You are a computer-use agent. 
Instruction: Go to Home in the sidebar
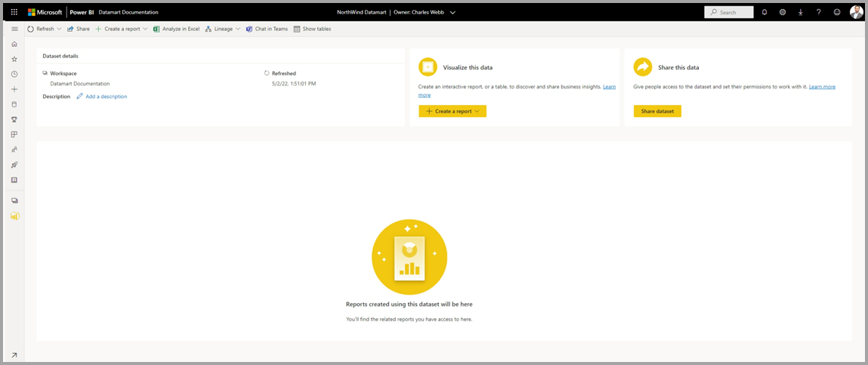tap(14, 44)
